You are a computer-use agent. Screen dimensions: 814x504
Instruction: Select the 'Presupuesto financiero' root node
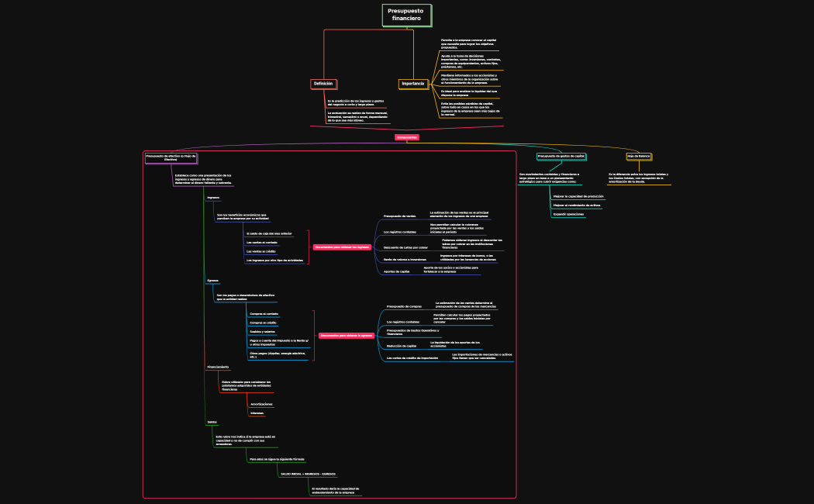(406, 15)
